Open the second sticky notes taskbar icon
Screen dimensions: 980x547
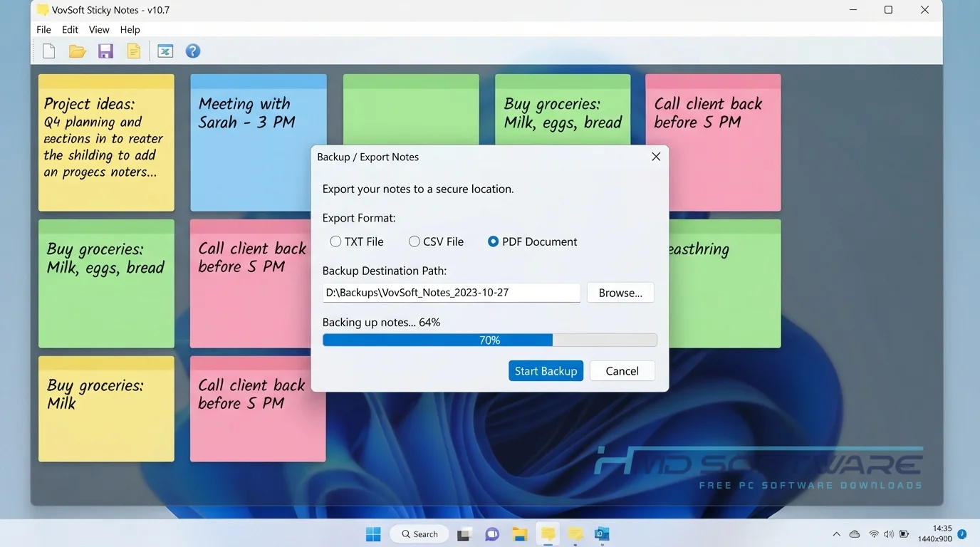click(x=575, y=534)
